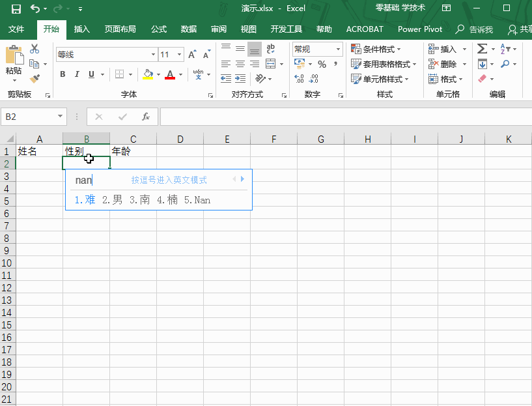
Task: Click 插入 Insert cells button
Action: point(442,49)
